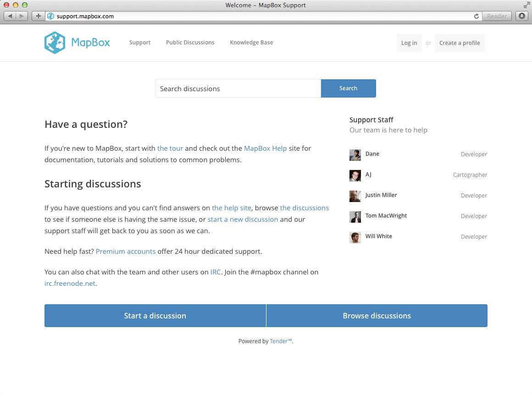This screenshot has width=532, height=394.
Task: Click the Developer label beside Tom MacWright
Action: [x=474, y=216]
